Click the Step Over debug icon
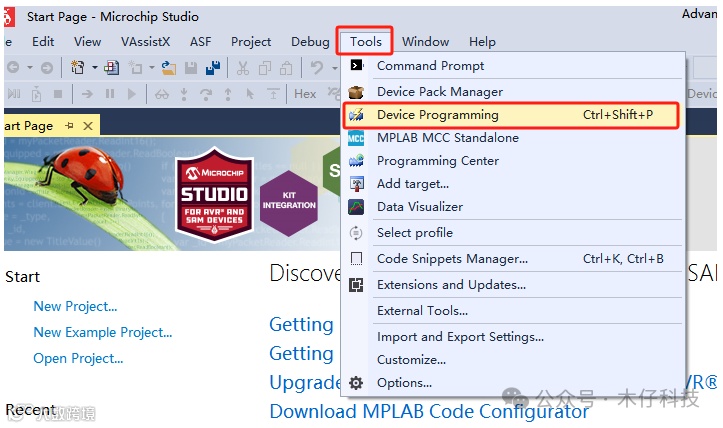The image size is (723, 428). coord(206,94)
